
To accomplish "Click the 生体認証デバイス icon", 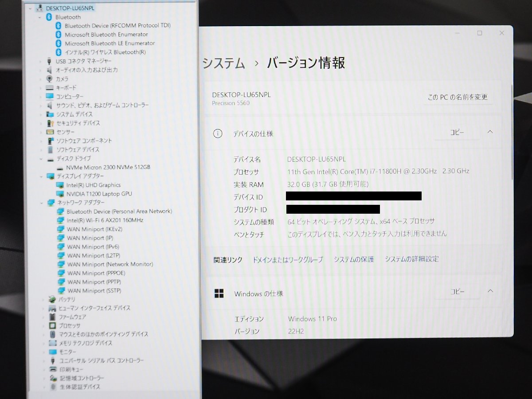I will (53, 387).
